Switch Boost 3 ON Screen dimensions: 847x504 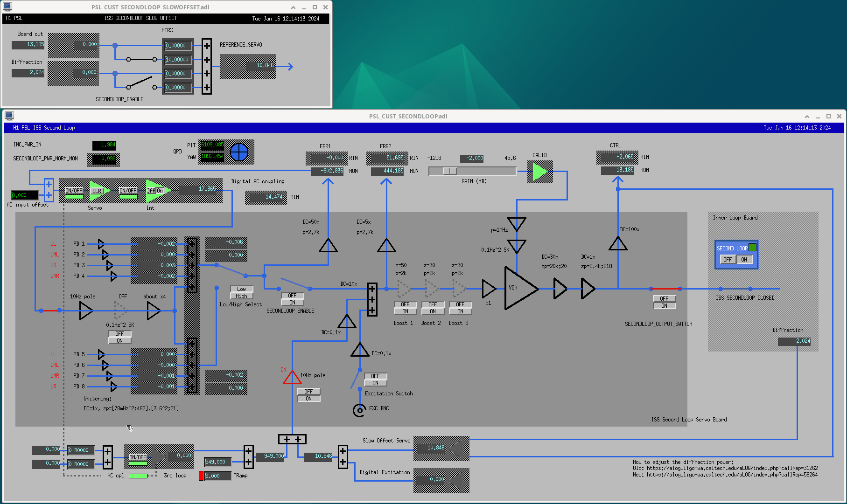[460, 311]
